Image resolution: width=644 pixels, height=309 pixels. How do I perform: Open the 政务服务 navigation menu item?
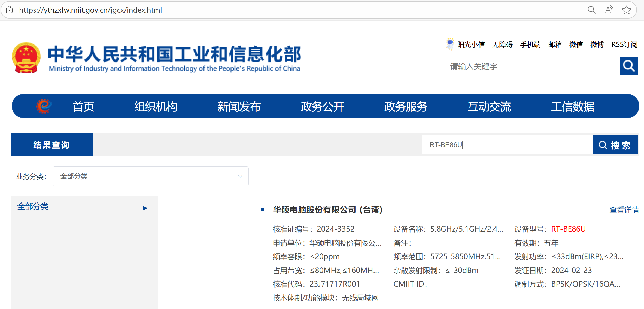pos(406,107)
